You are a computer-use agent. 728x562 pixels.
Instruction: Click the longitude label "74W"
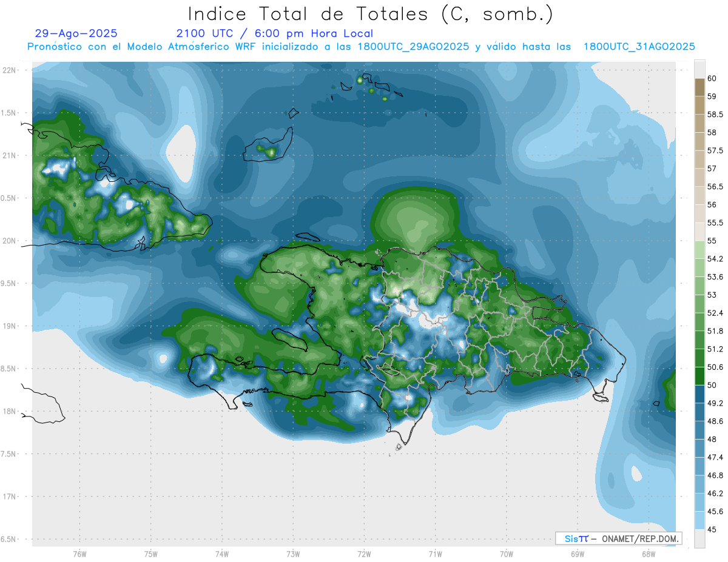[x=221, y=554]
